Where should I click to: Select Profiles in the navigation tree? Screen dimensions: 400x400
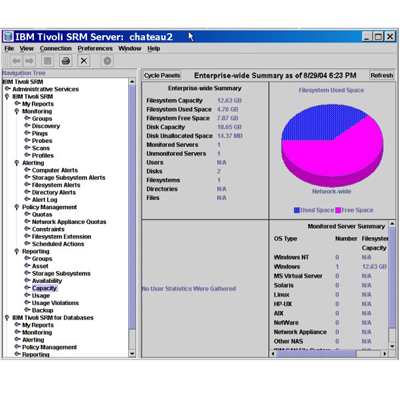[x=43, y=155]
